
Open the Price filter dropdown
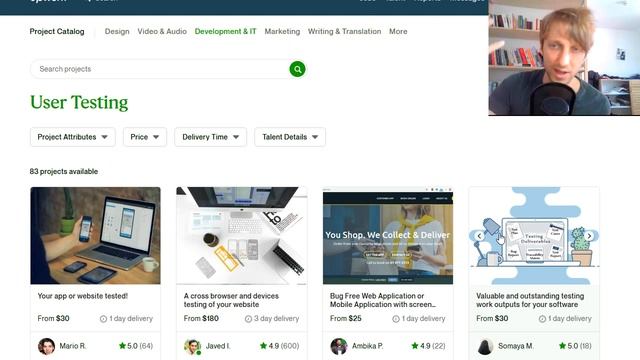(145, 137)
